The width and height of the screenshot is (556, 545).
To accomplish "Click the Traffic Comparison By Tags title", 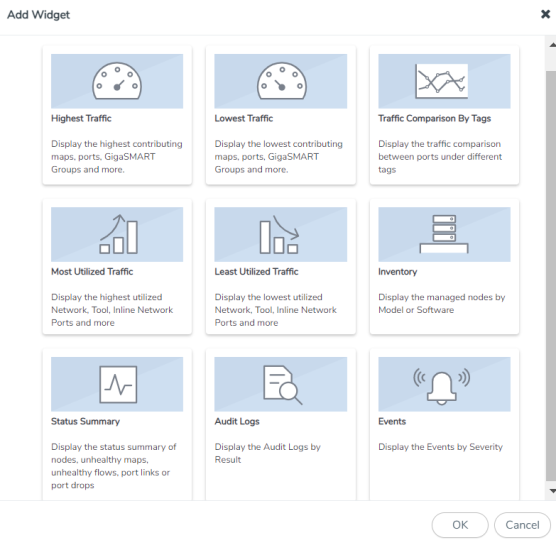I will click(x=434, y=118).
